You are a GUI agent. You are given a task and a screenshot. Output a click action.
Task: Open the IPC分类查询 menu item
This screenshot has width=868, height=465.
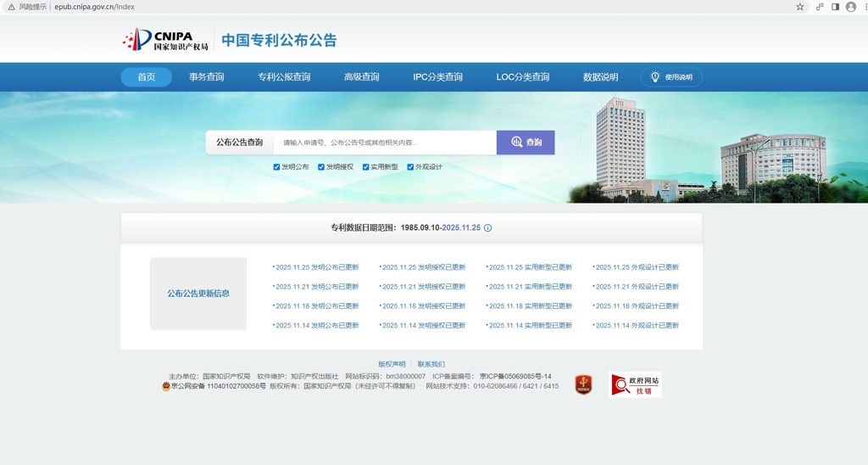click(x=438, y=77)
